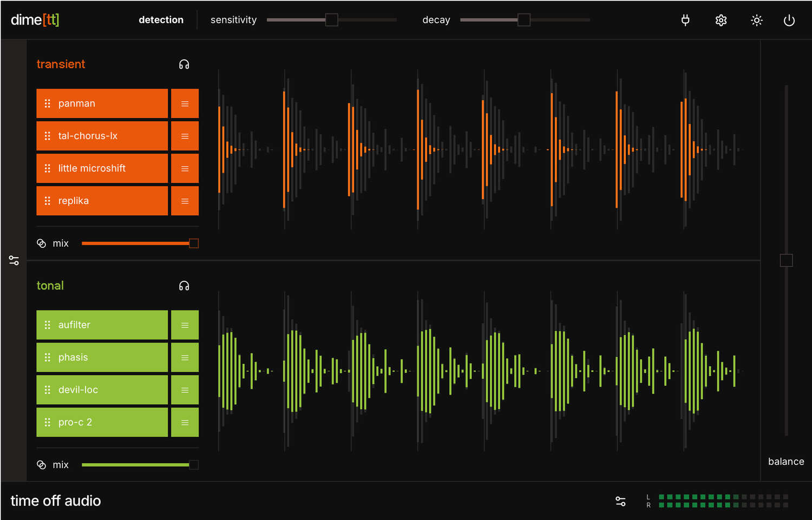Solo transient band with headphones icon

(x=184, y=64)
